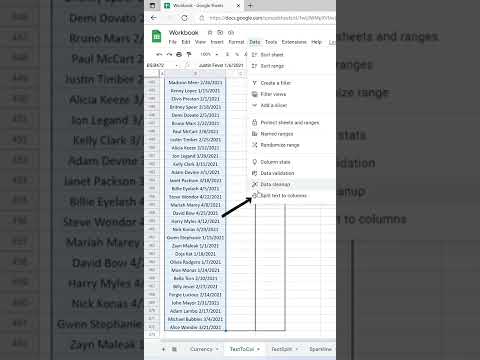This screenshot has width=480, height=360.
Task: Switch to the TextToCol sheet tab
Action: [242, 349]
